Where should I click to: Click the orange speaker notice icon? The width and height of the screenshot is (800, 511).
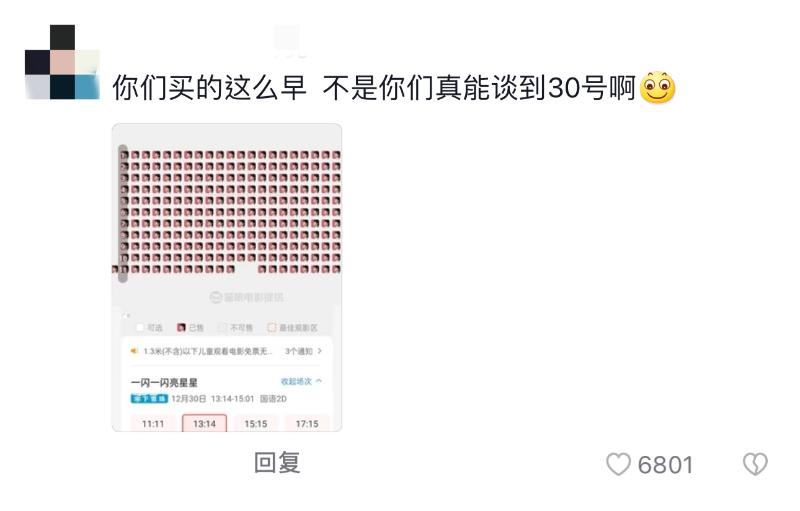point(134,351)
